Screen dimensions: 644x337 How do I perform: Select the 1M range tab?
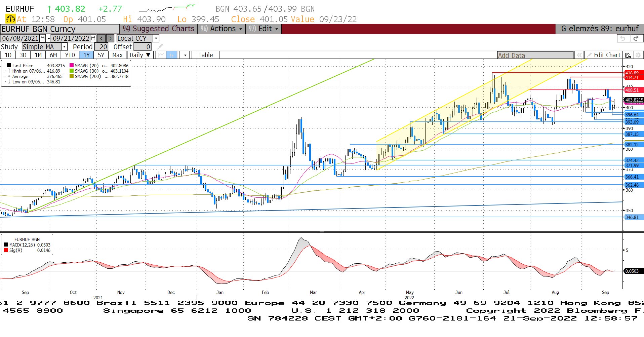(38, 55)
